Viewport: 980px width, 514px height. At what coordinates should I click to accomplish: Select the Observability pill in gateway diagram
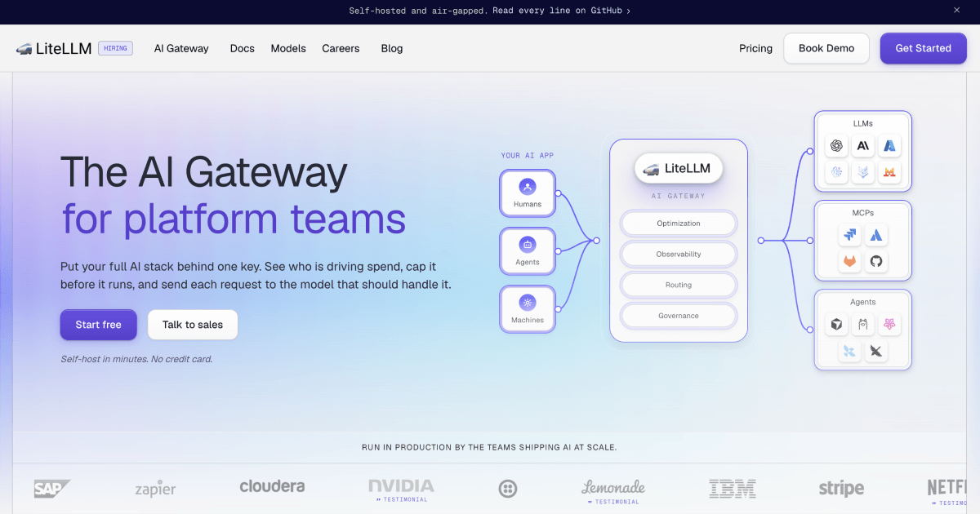point(679,255)
